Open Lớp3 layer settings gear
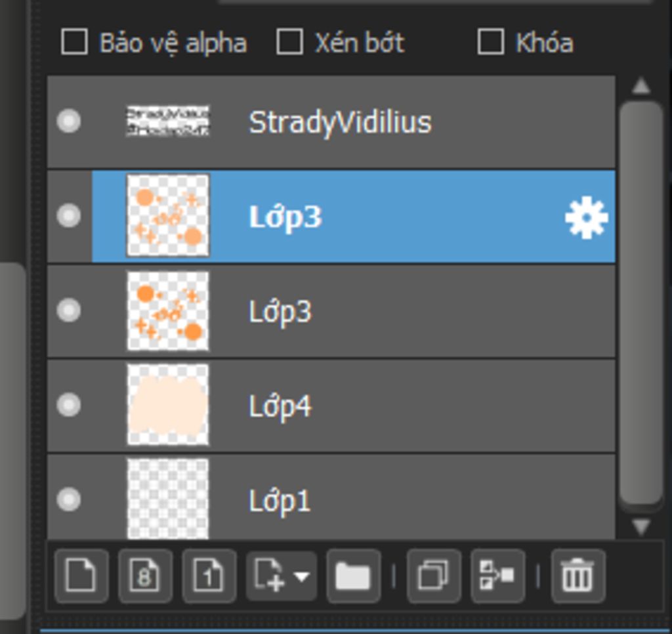The width and height of the screenshot is (672, 634). click(586, 217)
